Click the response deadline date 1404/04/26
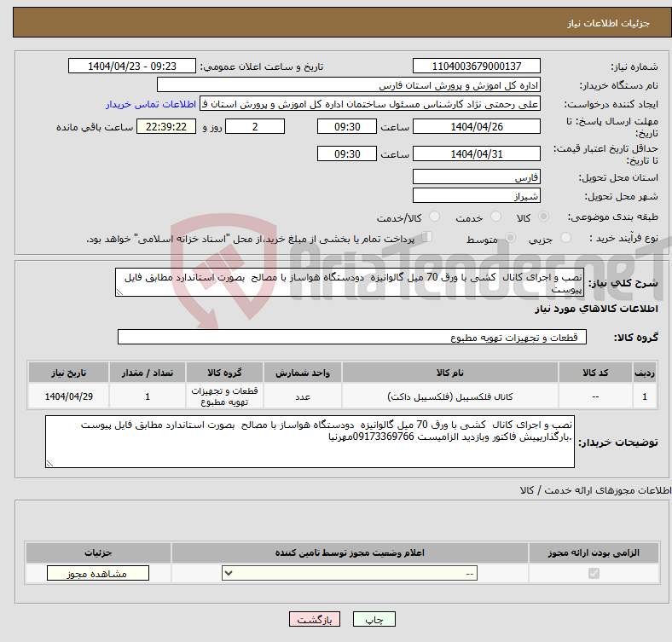Screen dimensions: 672x642 pos(476,126)
